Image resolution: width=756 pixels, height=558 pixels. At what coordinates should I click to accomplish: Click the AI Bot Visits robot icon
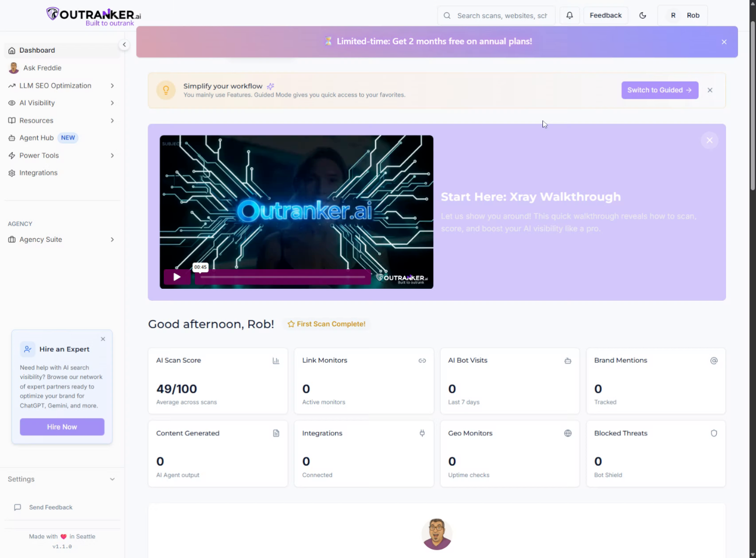point(568,361)
